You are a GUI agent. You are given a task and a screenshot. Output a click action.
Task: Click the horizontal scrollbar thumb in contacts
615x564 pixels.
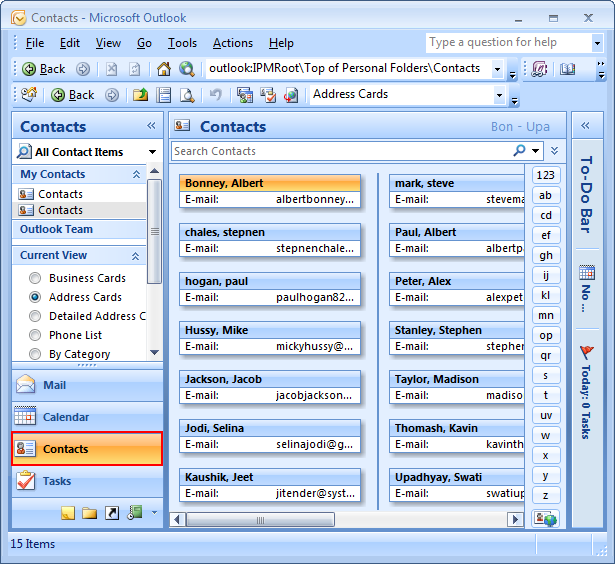[x=260, y=520]
